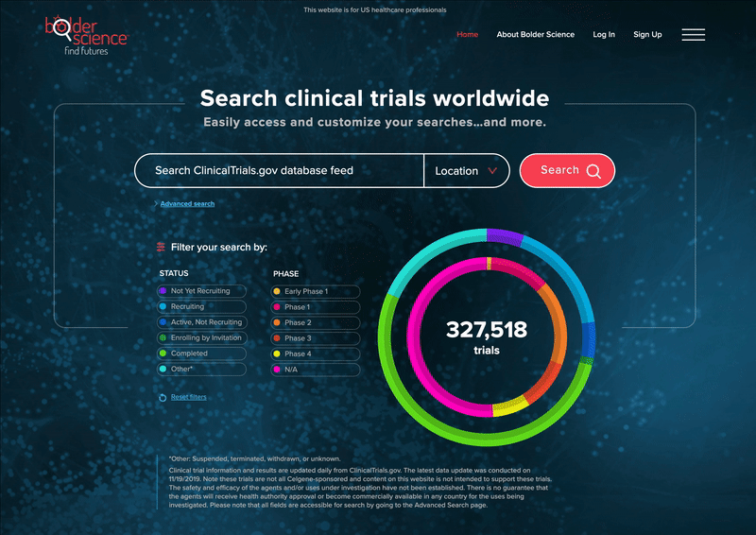Click the Log In link

(x=604, y=35)
